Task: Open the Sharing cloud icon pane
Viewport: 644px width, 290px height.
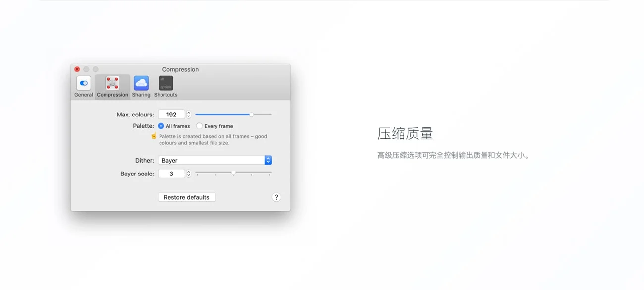Action: pyautogui.click(x=141, y=83)
